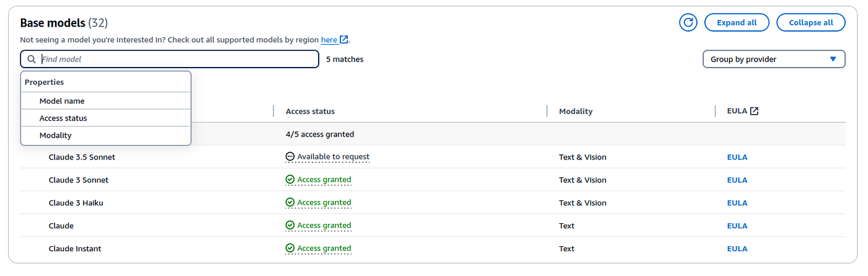Click the green checkmark for Claude Instant
The width and height of the screenshot is (868, 276).
(290, 248)
